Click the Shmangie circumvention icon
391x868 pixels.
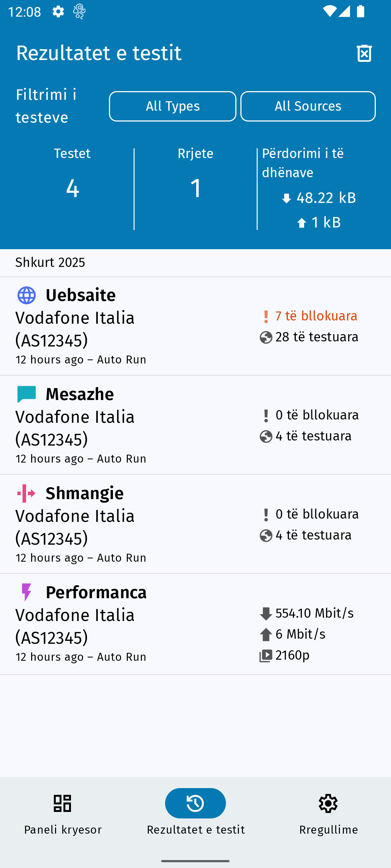tap(26, 493)
